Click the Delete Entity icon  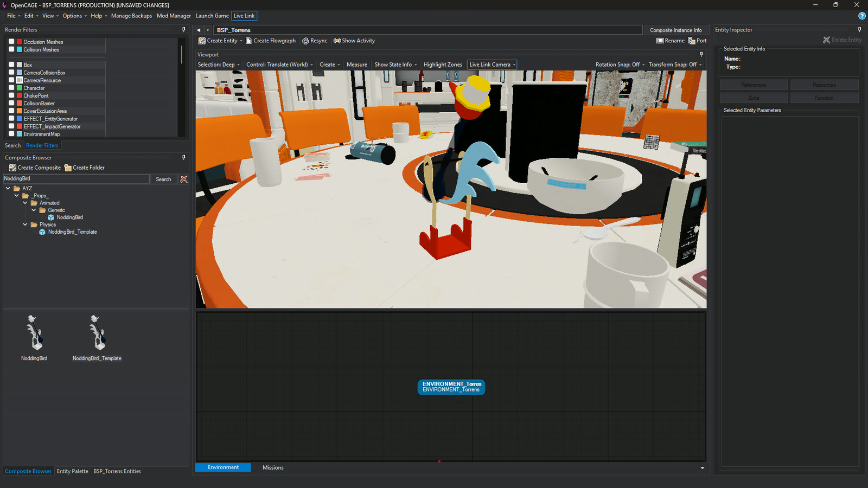click(x=827, y=40)
